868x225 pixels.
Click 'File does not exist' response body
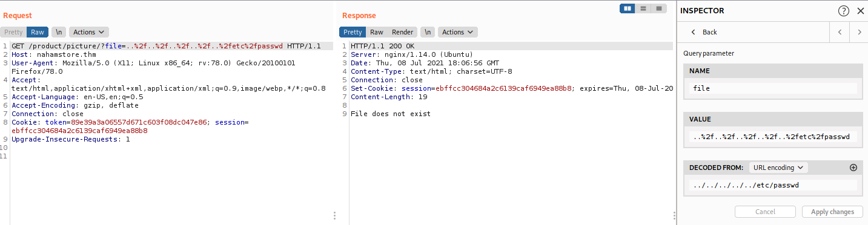[391, 114]
